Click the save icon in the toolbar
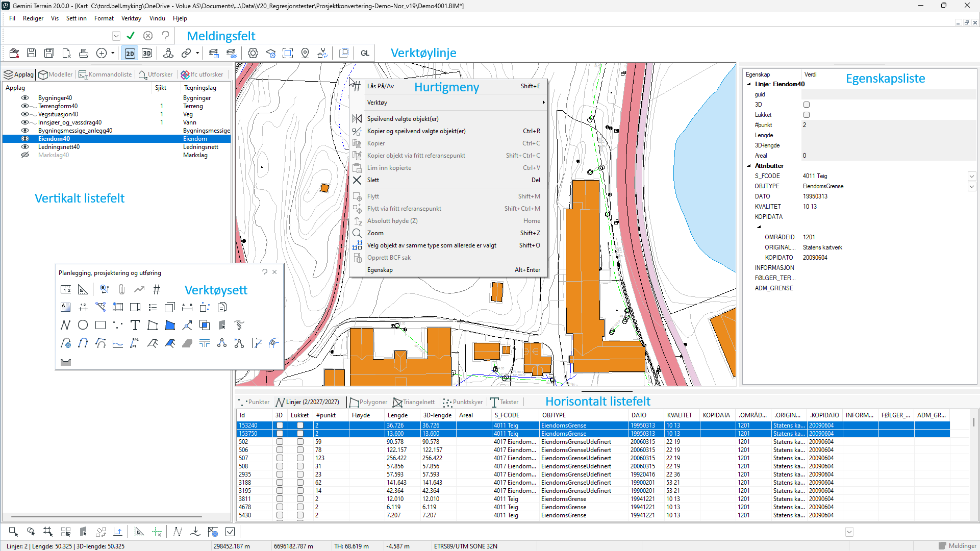 tap(31, 53)
